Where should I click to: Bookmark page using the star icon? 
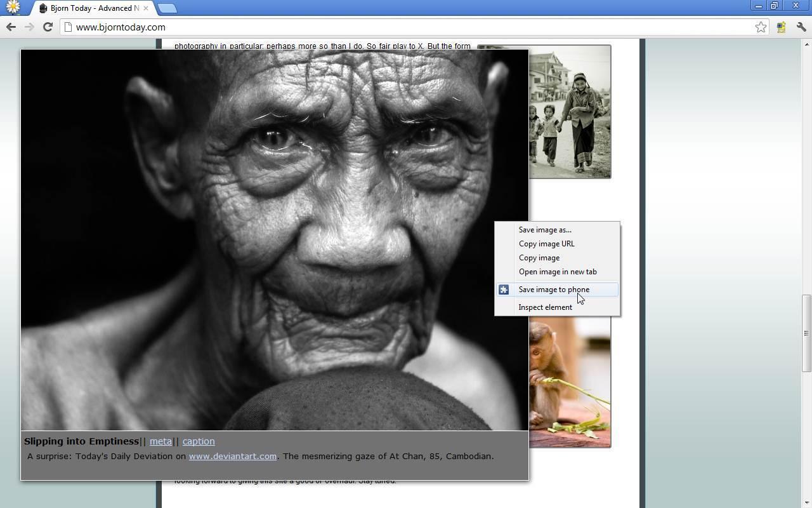coord(761,27)
